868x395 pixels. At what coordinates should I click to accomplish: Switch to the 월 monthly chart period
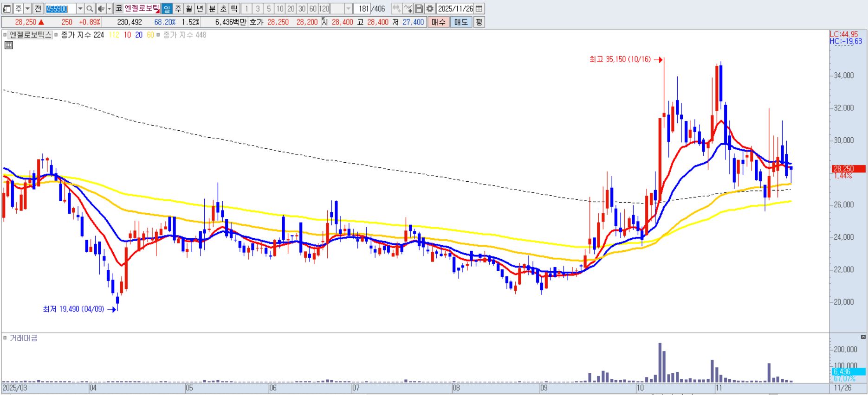189,9
